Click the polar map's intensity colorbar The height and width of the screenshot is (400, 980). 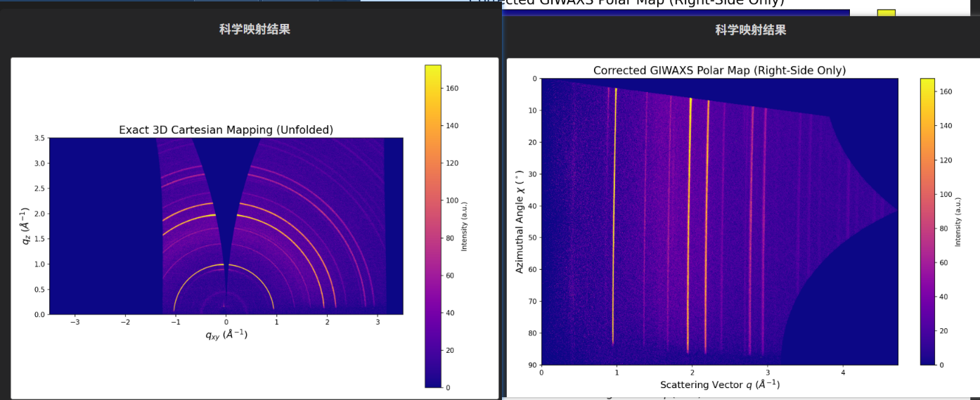tap(927, 221)
